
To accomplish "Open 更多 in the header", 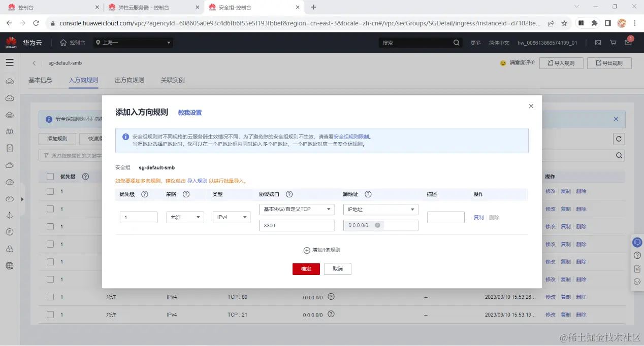I will click(475, 43).
